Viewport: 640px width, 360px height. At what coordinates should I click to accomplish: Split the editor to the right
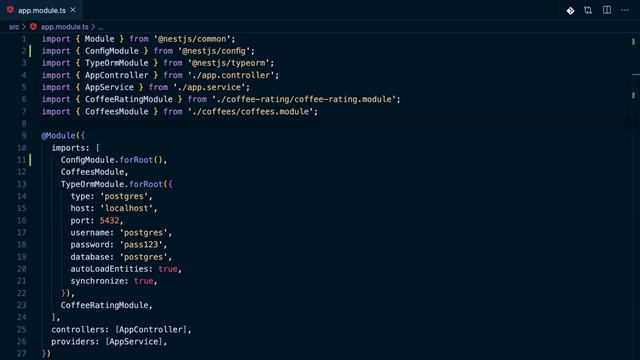(x=607, y=10)
